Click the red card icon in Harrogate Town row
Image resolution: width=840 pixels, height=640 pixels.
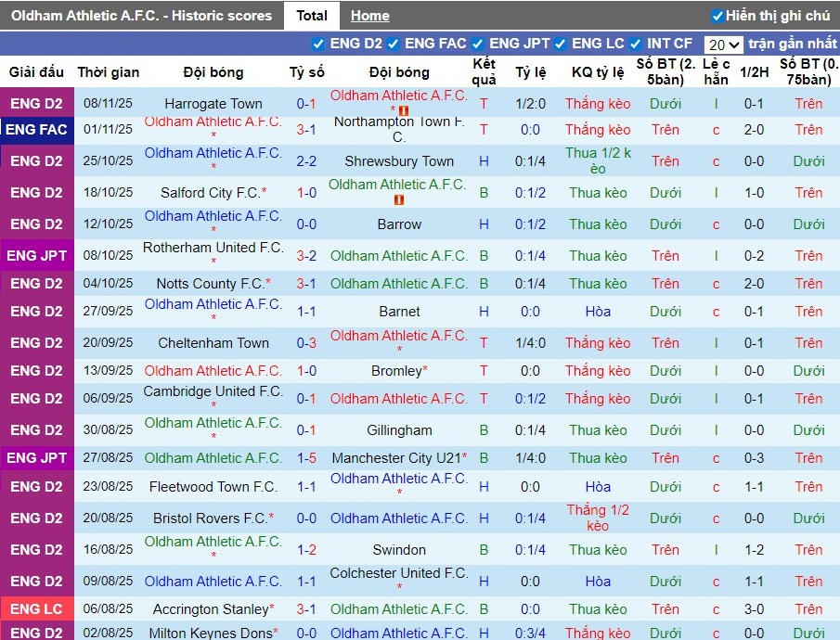[x=404, y=111]
